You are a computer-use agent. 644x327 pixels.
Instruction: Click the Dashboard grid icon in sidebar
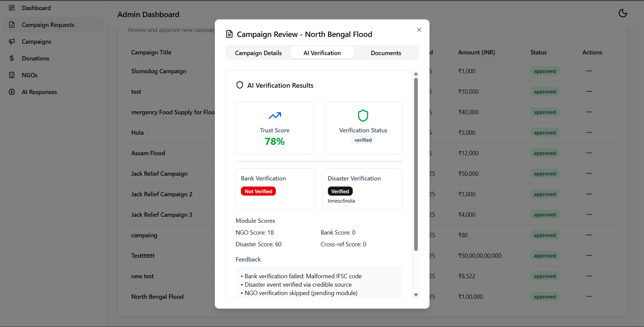[12, 8]
